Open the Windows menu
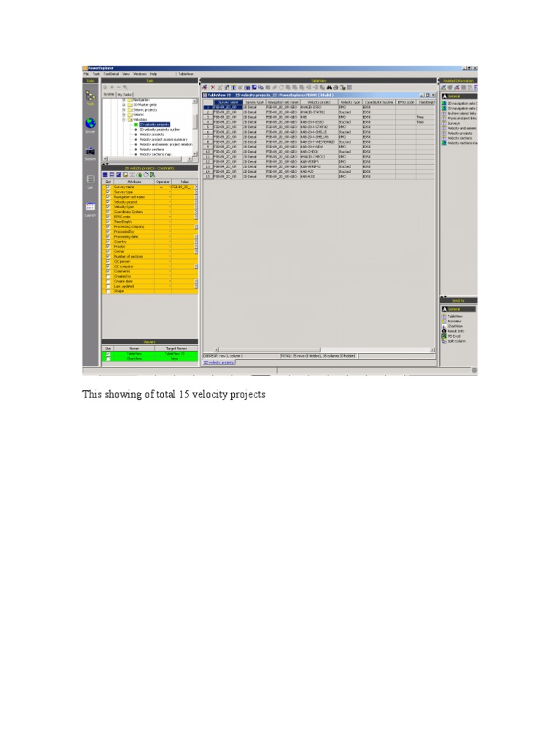Viewport: 560px width, 747px height. click(x=139, y=74)
